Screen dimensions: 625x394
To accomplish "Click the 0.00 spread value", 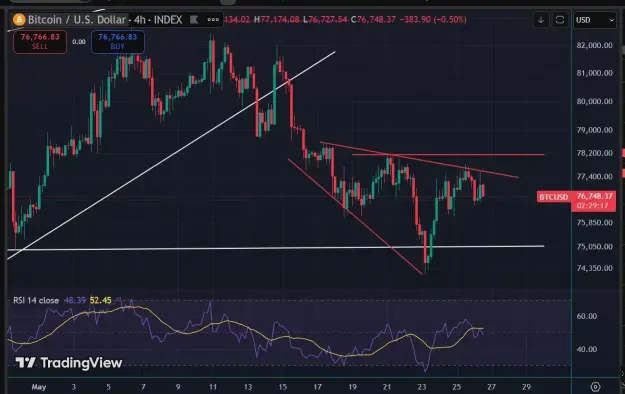I will point(79,41).
